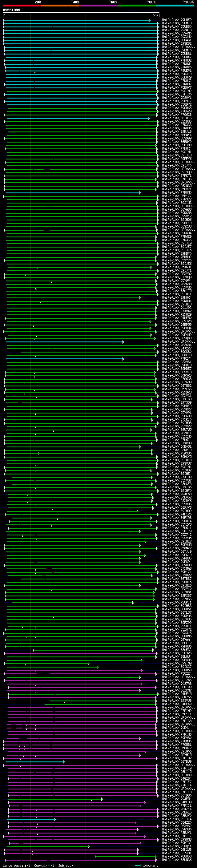Open hit UniRef100_Q9LME8
Viewport: 197px width, 868px height.
(177, 23)
